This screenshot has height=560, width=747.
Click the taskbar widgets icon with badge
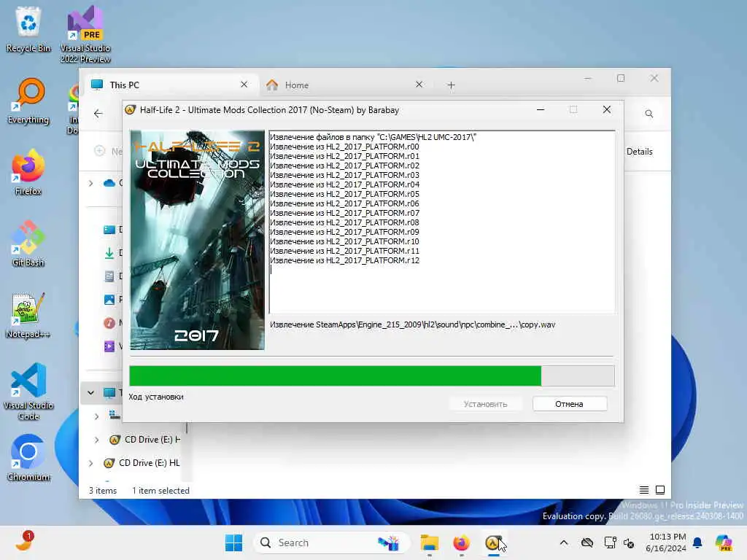(24, 542)
